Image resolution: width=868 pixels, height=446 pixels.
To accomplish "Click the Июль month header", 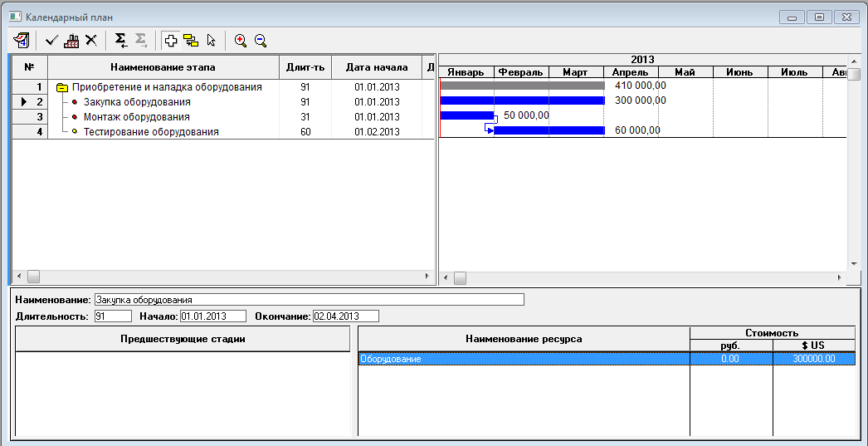I will coord(795,72).
